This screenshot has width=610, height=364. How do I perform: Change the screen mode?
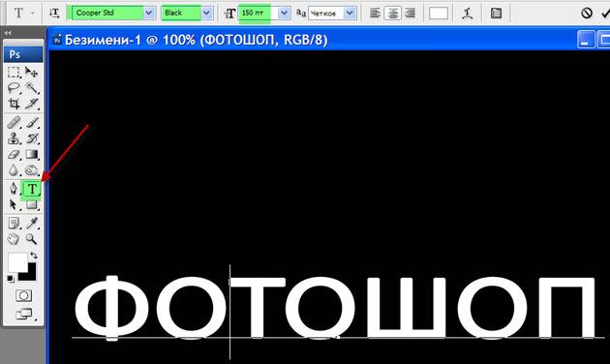(24, 314)
